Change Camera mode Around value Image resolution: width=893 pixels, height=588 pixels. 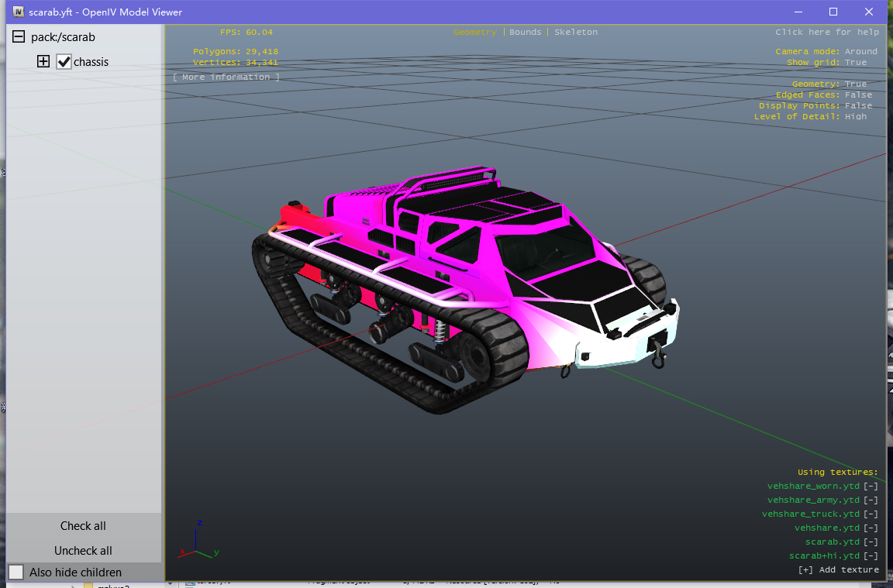coord(860,51)
